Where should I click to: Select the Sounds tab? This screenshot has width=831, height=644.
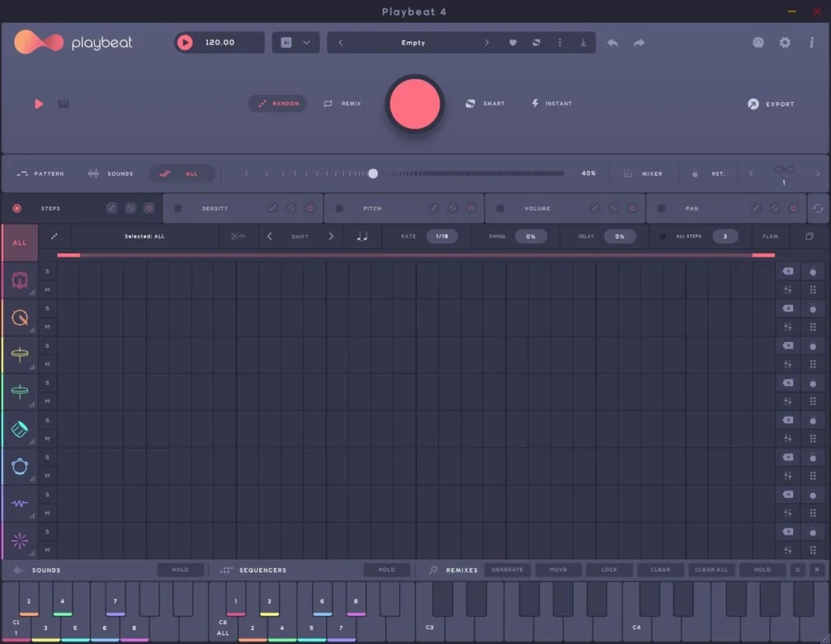click(110, 174)
